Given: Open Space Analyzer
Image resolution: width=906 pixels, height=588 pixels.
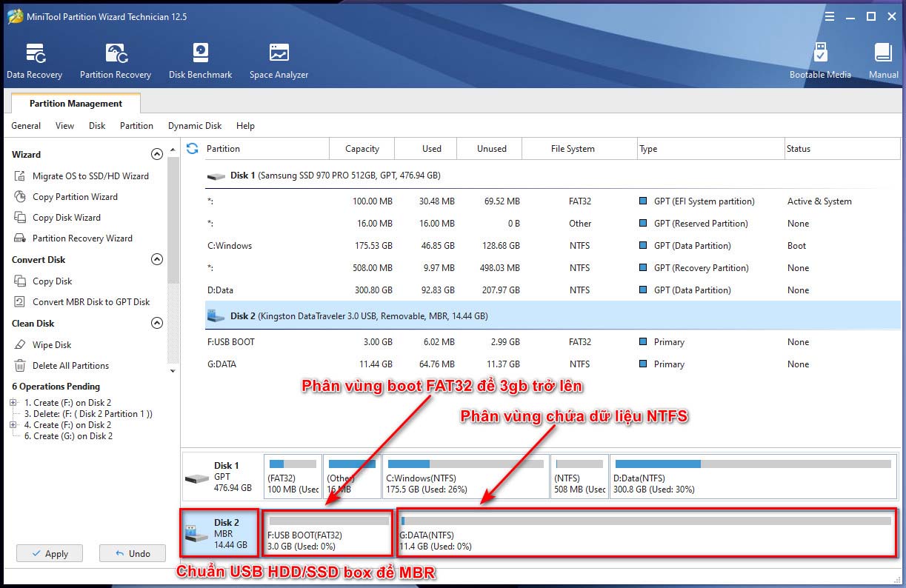Looking at the screenshot, I should [279, 61].
